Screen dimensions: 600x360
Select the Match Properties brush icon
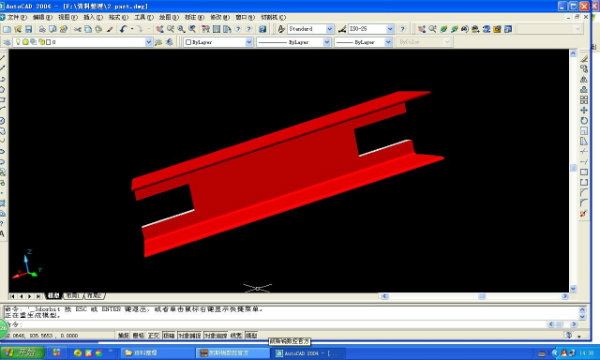point(110,29)
